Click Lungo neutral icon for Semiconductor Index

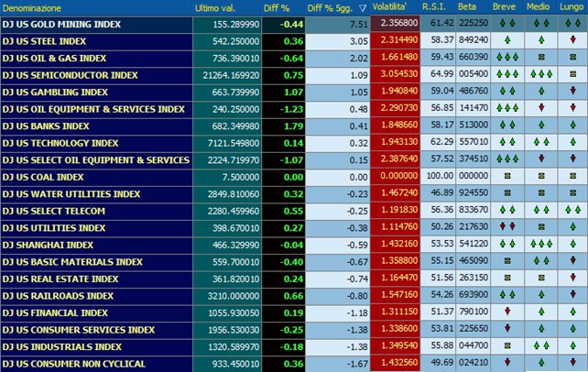[572, 74]
